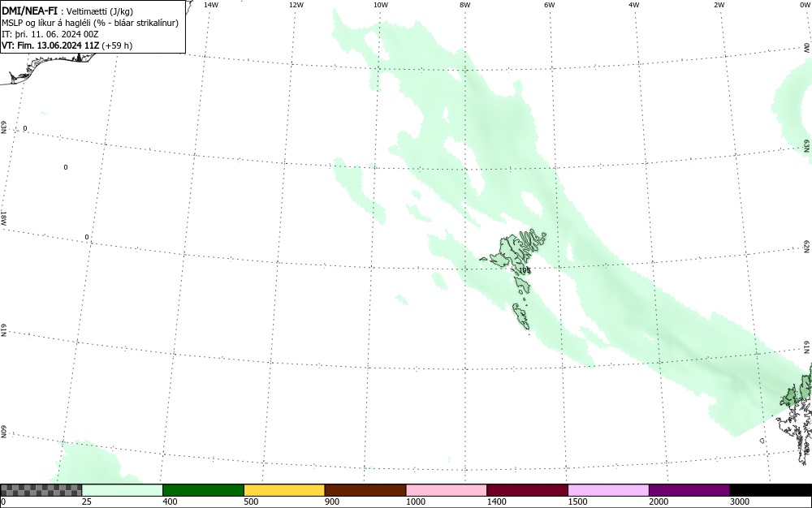Click the legend value "3000"
The width and height of the screenshot is (812, 508).
click(740, 502)
